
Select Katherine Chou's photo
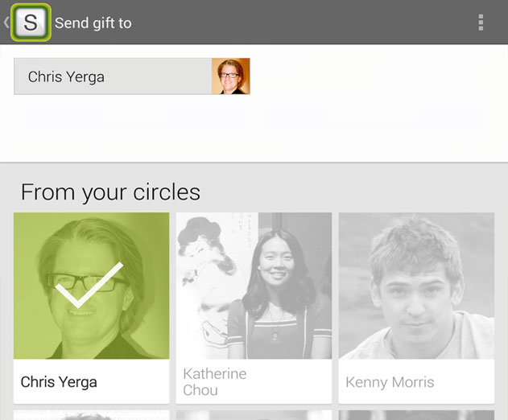(254, 286)
